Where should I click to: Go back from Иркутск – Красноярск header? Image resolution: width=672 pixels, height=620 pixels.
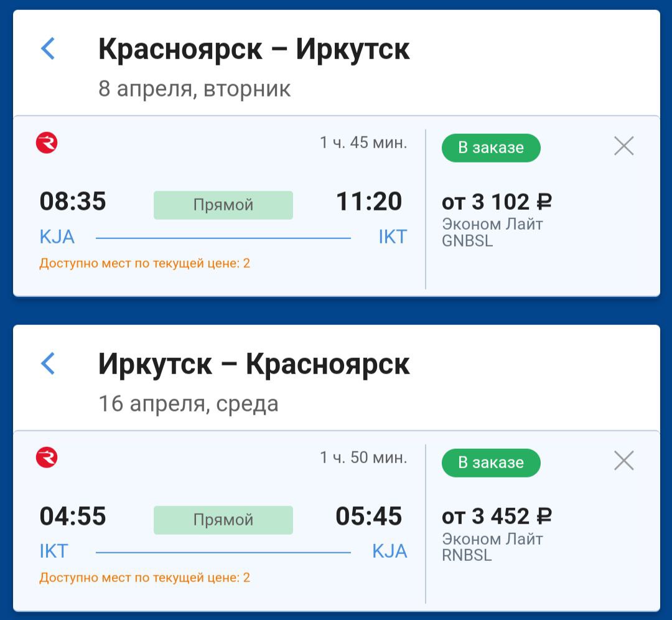pos(48,364)
